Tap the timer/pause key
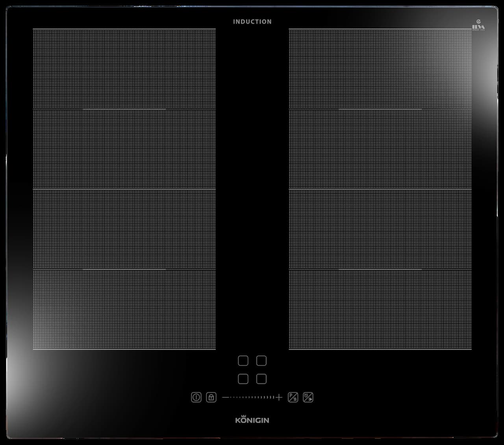504x445 pixels. [x=308, y=397]
